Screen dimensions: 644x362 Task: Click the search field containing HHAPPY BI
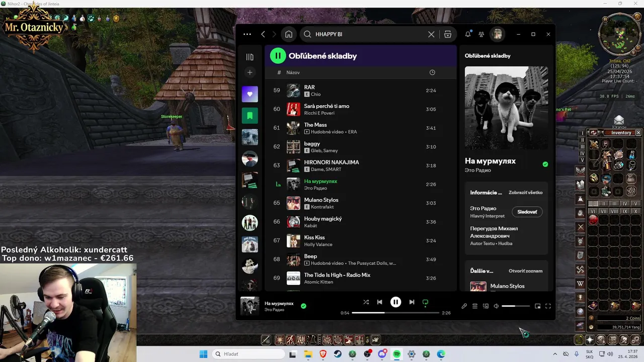point(369,34)
